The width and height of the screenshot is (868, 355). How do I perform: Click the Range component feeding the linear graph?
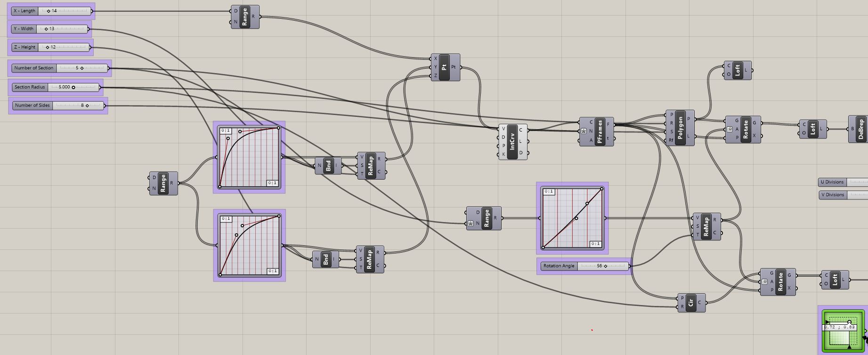pos(484,218)
